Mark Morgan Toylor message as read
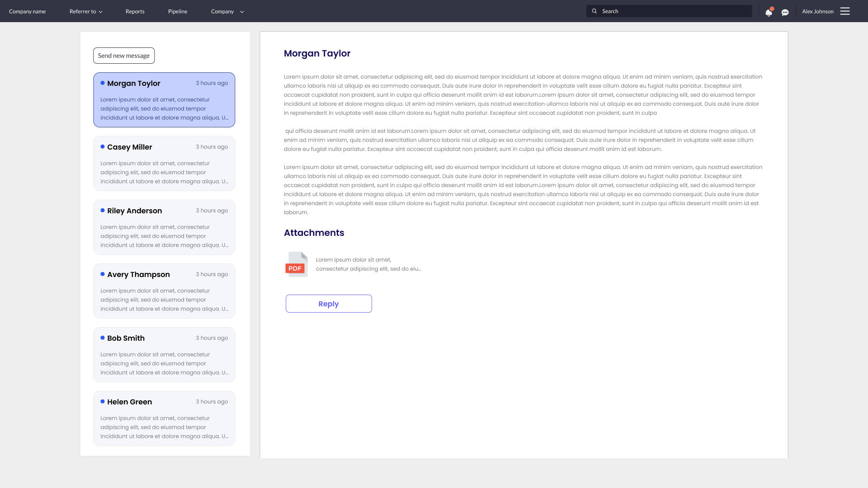 point(102,83)
